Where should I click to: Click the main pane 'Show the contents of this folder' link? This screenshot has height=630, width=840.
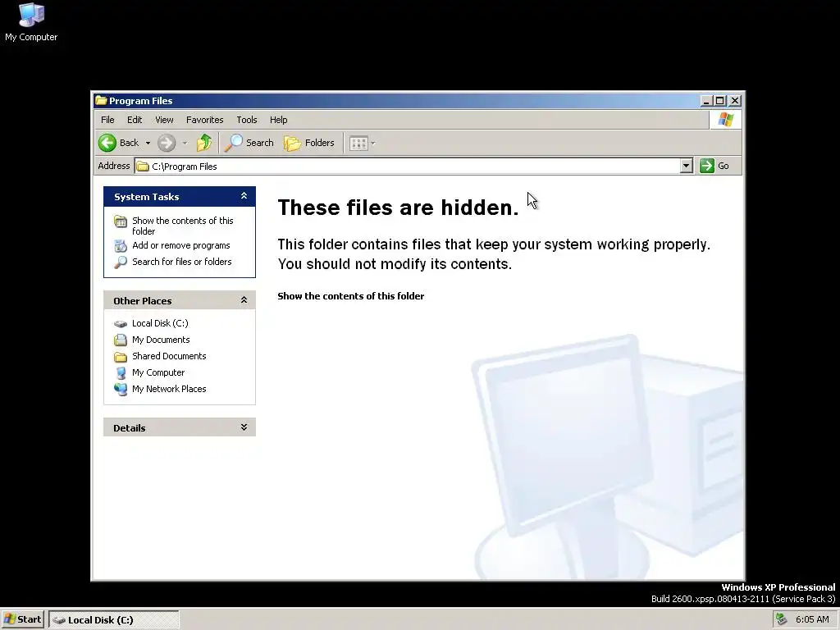tap(351, 295)
